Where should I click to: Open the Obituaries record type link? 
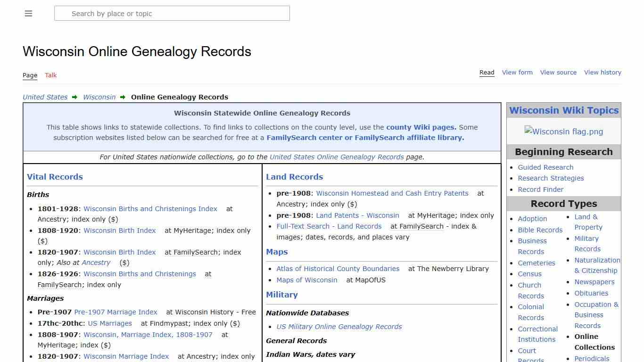pos(591,293)
